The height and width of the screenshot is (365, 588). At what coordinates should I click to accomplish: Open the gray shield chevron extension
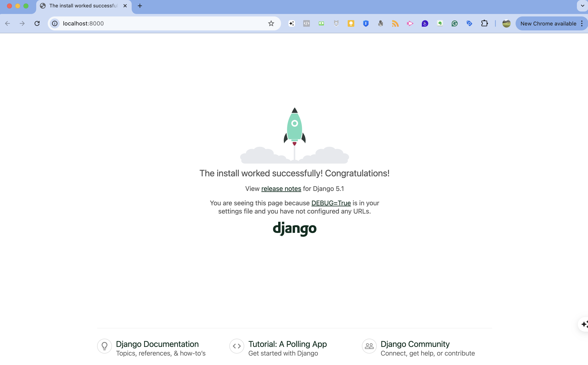tap(336, 23)
